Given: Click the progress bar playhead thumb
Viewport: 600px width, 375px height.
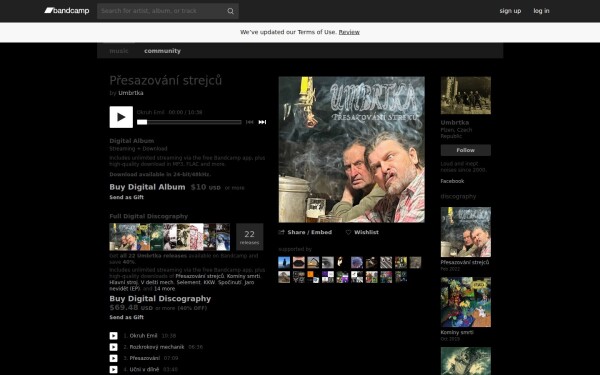Looking at the screenshot, I should 142,122.
